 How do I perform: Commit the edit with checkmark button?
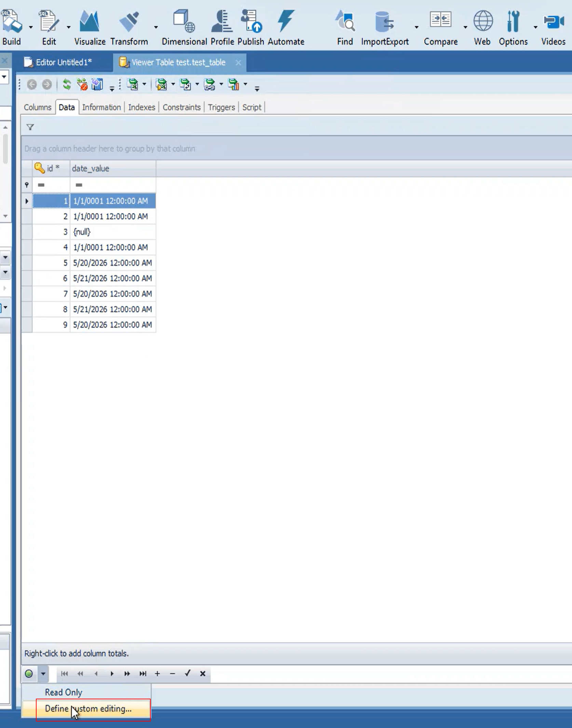(188, 673)
